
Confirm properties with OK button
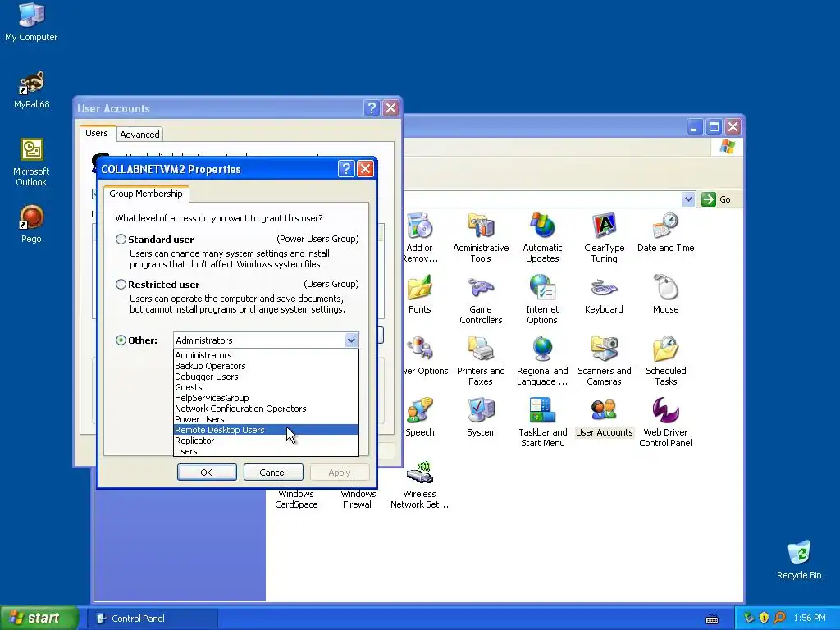pyautogui.click(x=206, y=472)
